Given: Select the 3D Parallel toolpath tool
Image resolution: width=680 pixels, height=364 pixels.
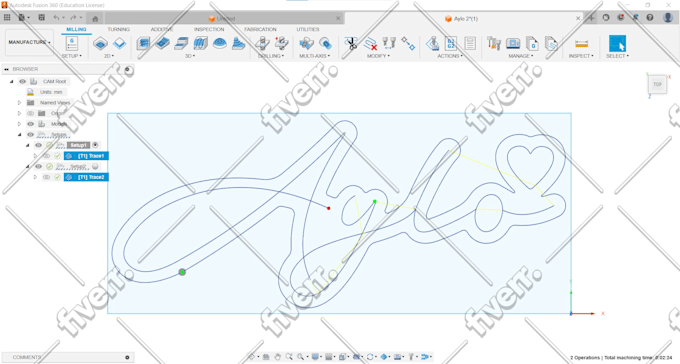Looking at the screenshot, I should pos(200,43).
